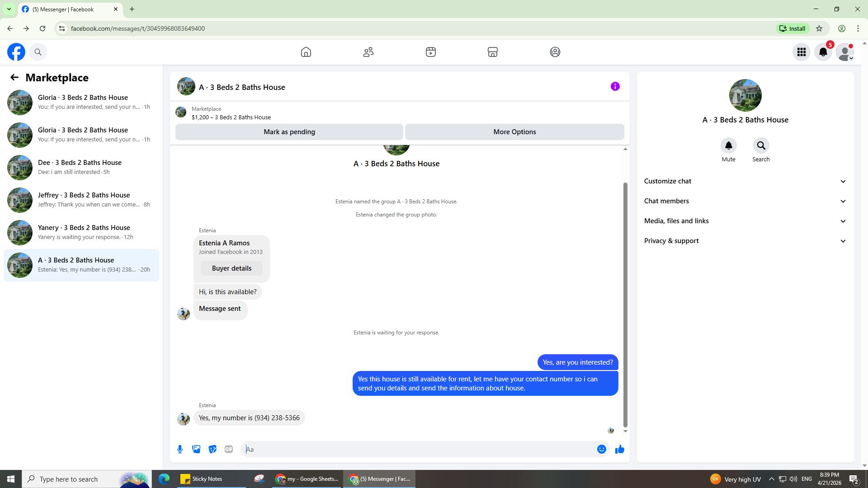Choose a sticker icon

(x=212, y=449)
